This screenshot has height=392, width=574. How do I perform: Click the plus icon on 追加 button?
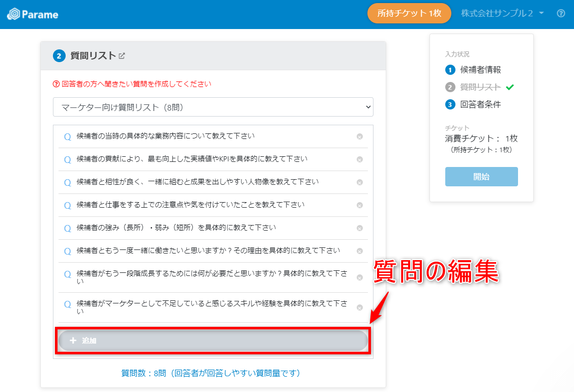[73, 341]
